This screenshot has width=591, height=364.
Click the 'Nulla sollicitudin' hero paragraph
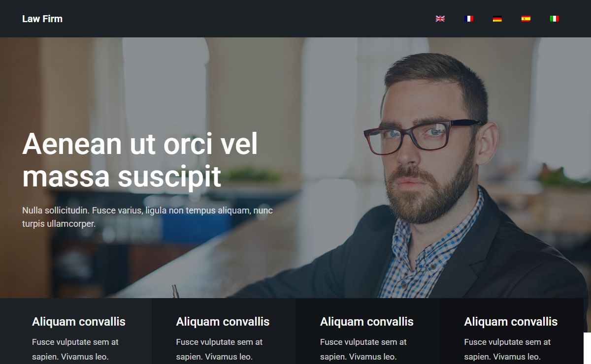148,217
